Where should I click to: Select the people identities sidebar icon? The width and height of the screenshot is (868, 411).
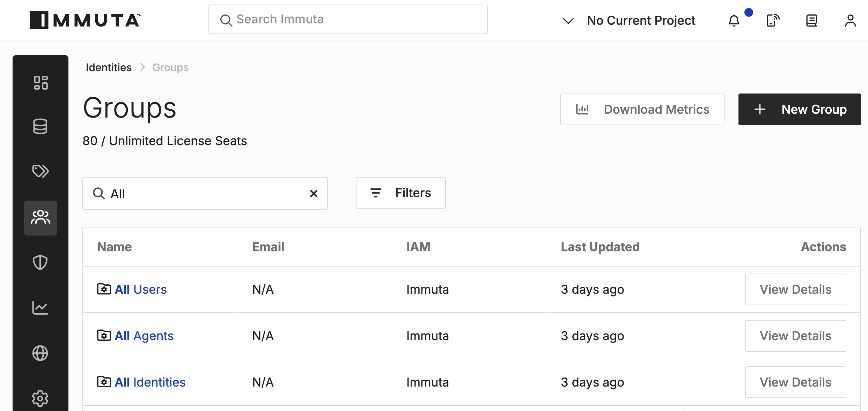(x=41, y=218)
